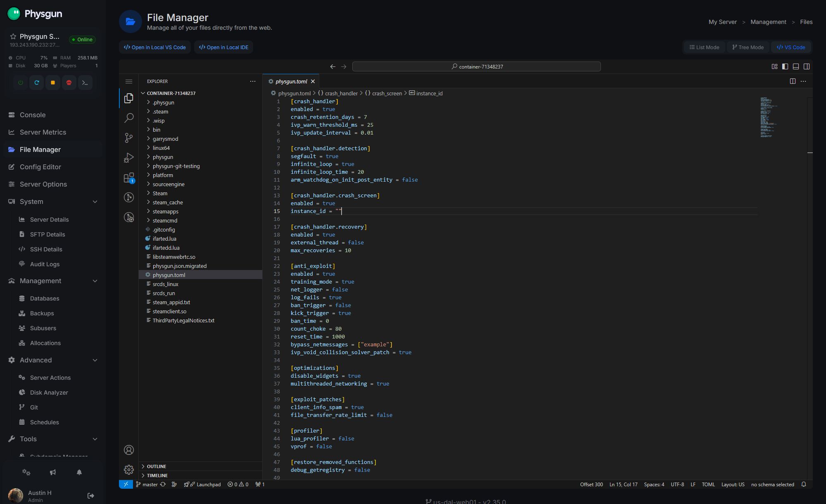826x504 pixels.
Task: Open Config Editor page
Action: (53, 167)
